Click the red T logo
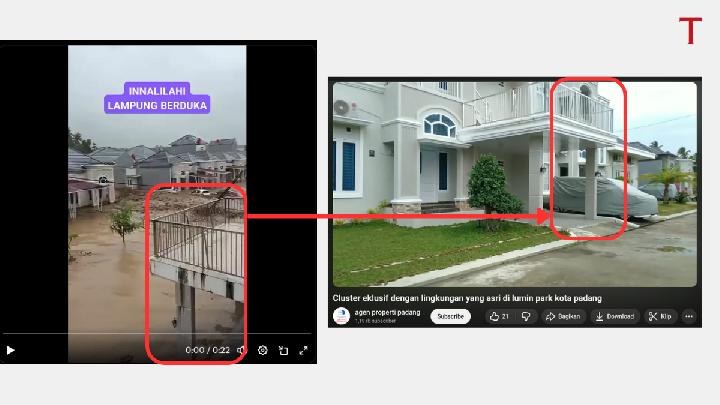The image size is (720, 405). click(690, 31)
